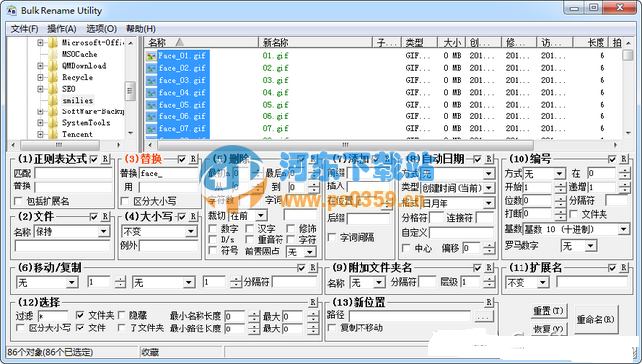Reset section (6) move/copy with R button
The height and width of the screenshot is (364, 642).
coord(313,268)
